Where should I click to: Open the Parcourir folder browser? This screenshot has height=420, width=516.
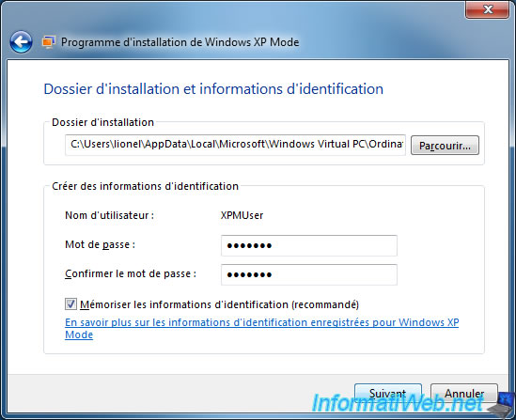pyautogui.click(x=445, y=146)
